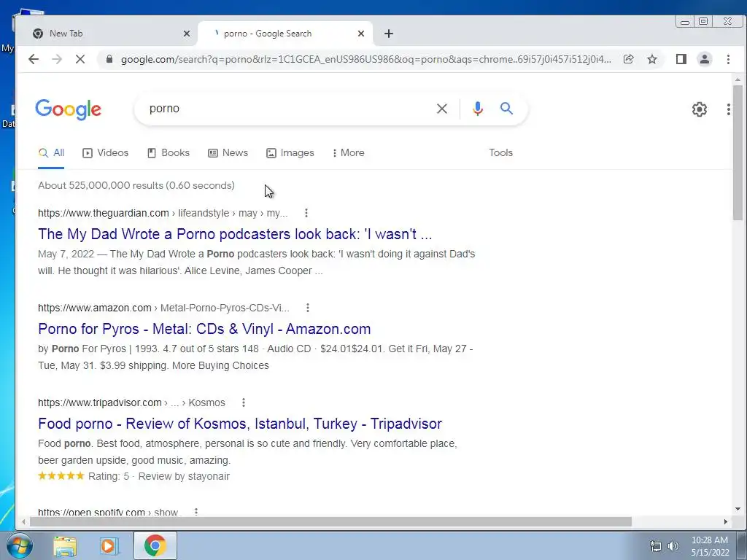Click the five-star Rating: 5 line
The width and height of the screenshot is (747, 560).
[x=134, y=476]
